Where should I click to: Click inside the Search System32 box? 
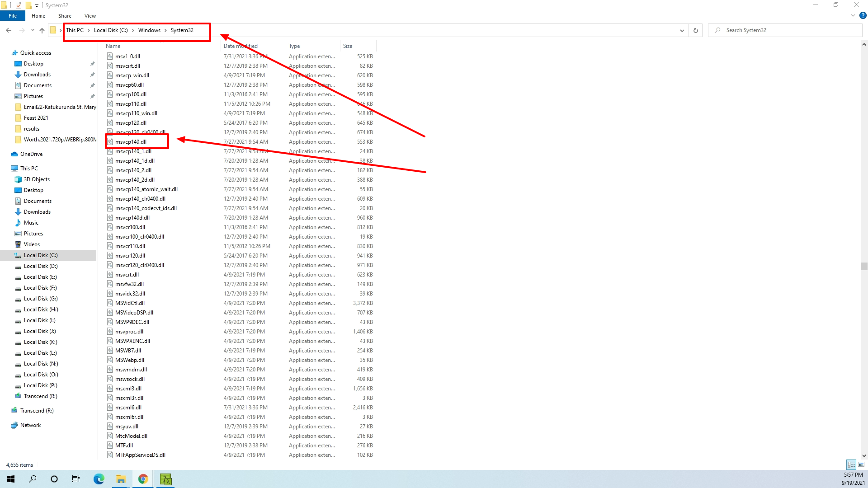click(x=785, y=30)
